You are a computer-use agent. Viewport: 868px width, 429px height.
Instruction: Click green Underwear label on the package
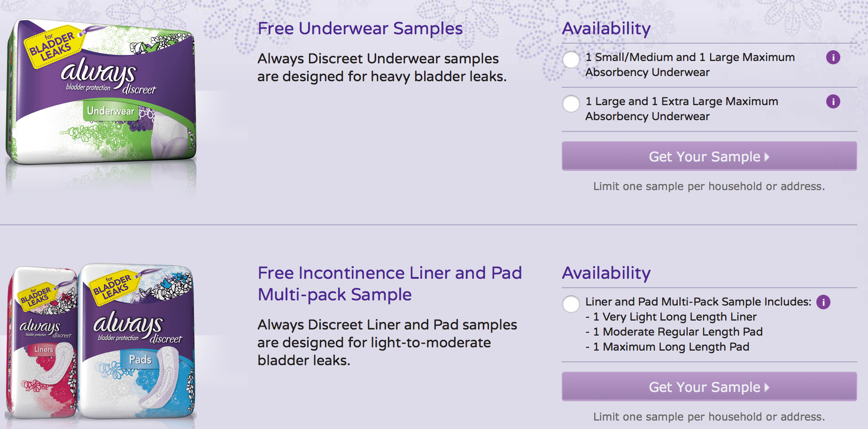click(x=111, y=111)
